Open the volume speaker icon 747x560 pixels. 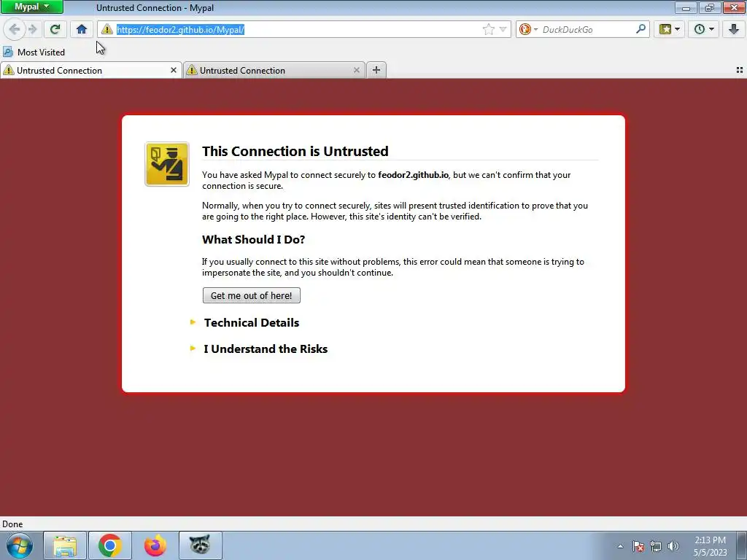673,546
